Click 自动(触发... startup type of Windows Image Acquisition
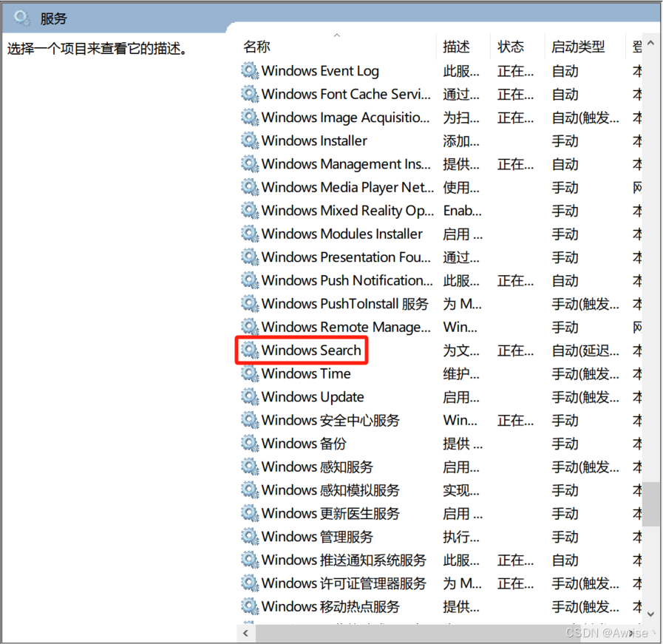Screen dimensions: 663x644 585,117
